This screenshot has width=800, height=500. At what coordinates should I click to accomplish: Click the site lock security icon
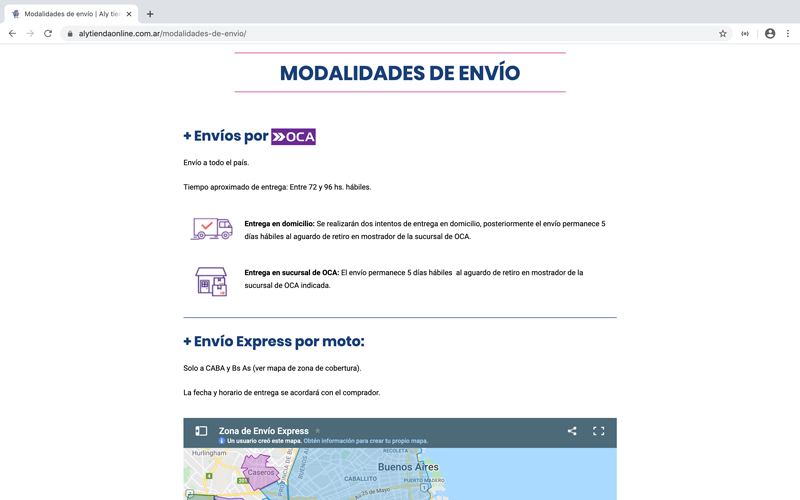tap(70, 33)
